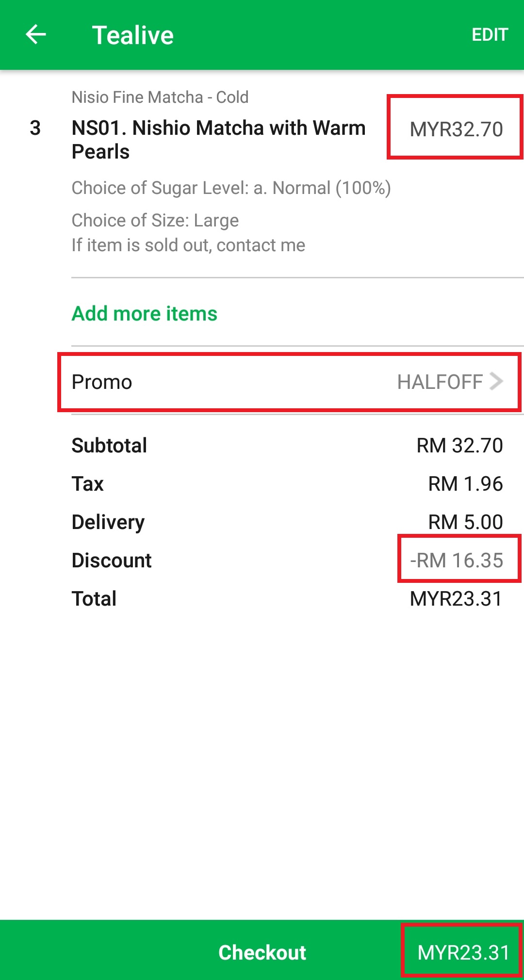Tap the Discount -RM 16.35 amount
Screen dimensions: 524x980
pyautogui.click(x=457, y=561)
